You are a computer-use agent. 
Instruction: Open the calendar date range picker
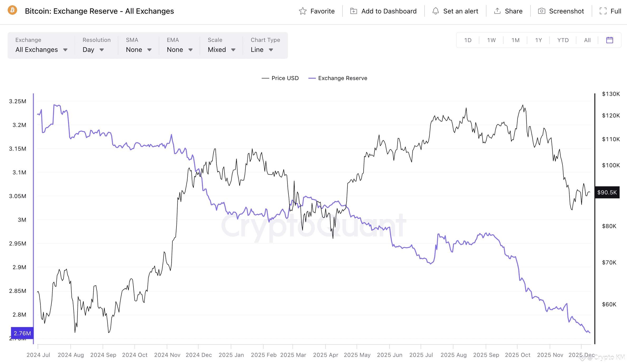coord(610,40)
